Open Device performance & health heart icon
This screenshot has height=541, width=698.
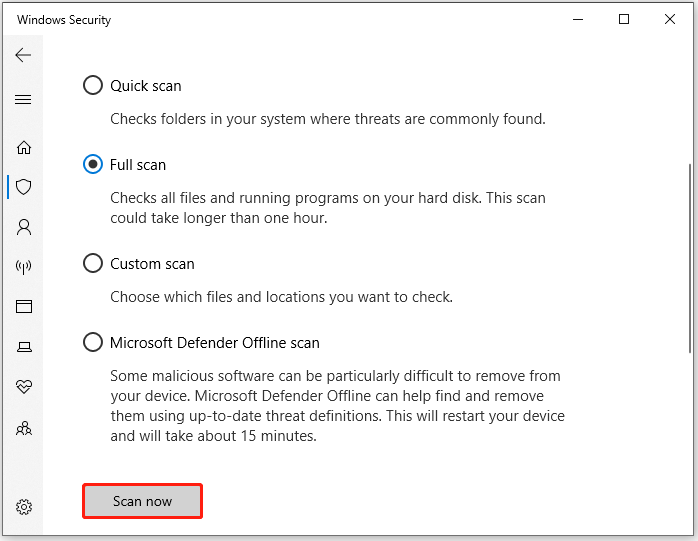[24, 386]
